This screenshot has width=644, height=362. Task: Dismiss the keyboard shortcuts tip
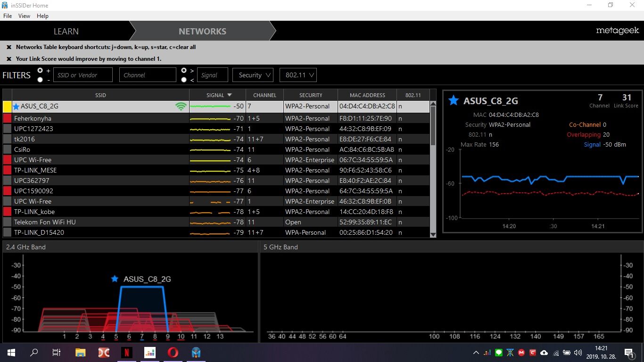tap(9, 47)
